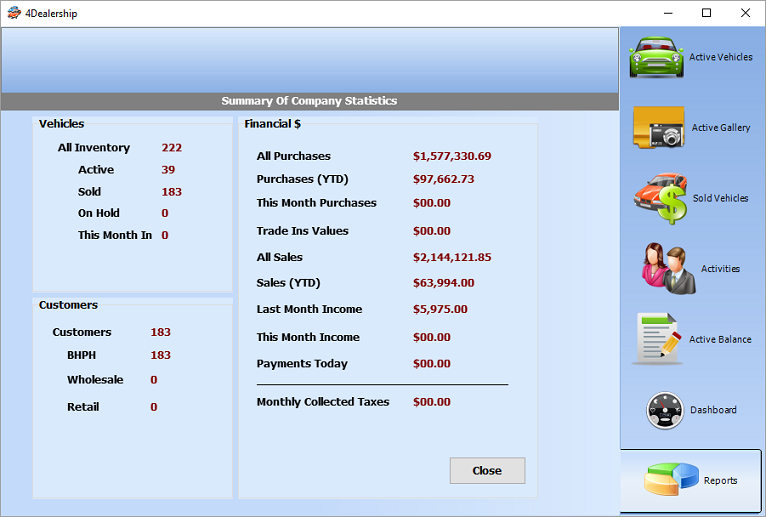
Task: Close the 4Dealership window
Action: (745, 13)
